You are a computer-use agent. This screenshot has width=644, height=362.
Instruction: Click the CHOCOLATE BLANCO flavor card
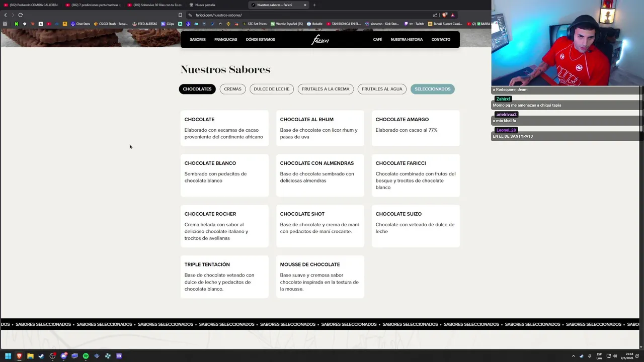coord(224,175)
